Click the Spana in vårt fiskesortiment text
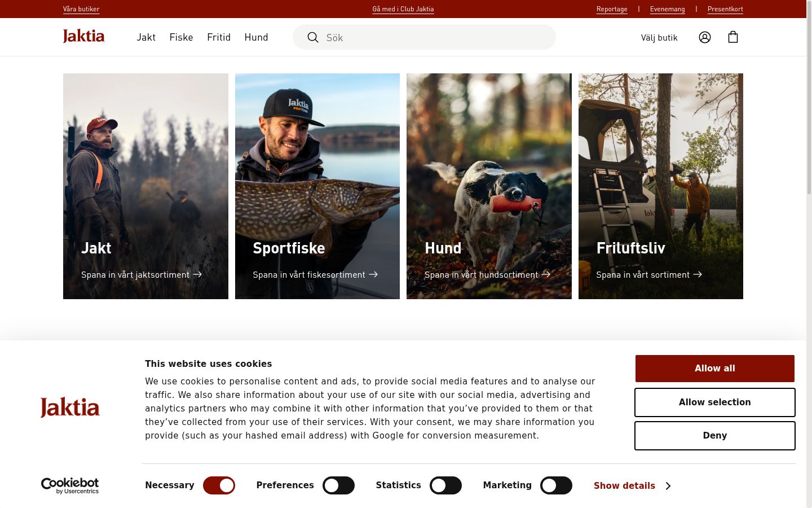Viewport: 812px width, 508px height. point(309,275)
